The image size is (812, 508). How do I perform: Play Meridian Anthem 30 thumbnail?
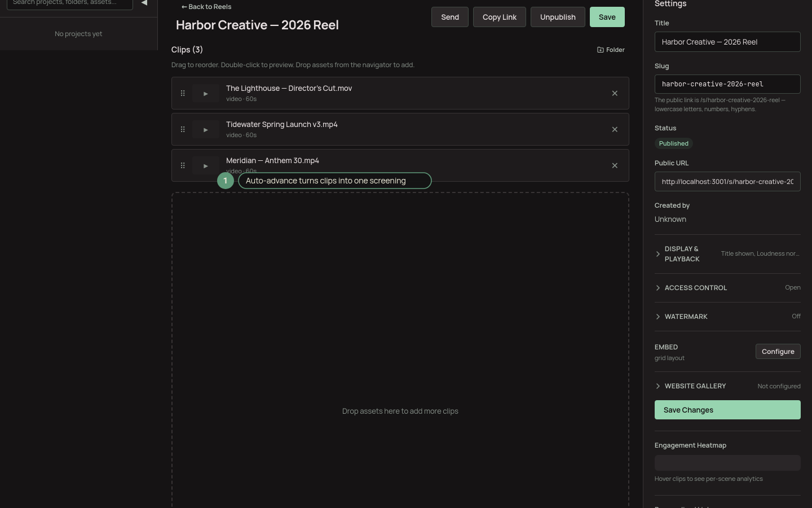tap(206, 166)
